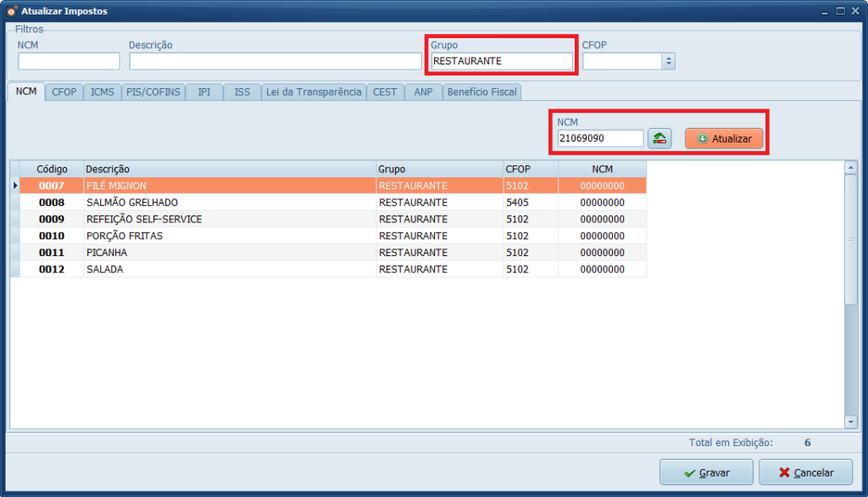The height and width of the screenshot is (497, 868).
Task: Sort by the Código column header
Action: 52,170
